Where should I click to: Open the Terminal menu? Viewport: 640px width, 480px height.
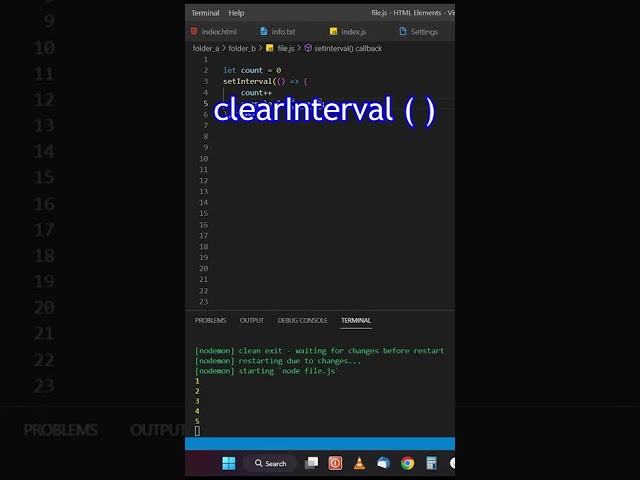coord(205,13)
